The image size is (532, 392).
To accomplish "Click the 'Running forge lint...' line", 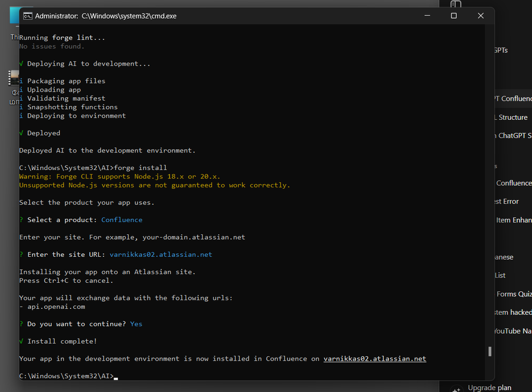I will click(x=62, y=38).
